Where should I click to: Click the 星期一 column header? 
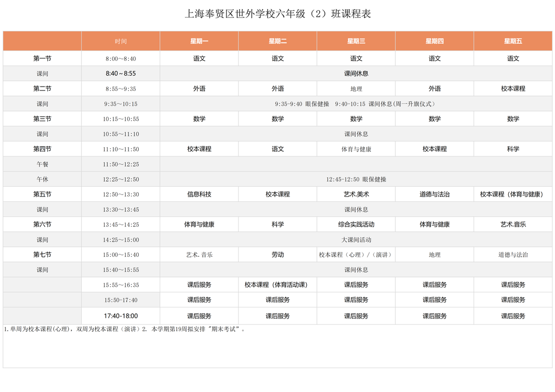199,41
